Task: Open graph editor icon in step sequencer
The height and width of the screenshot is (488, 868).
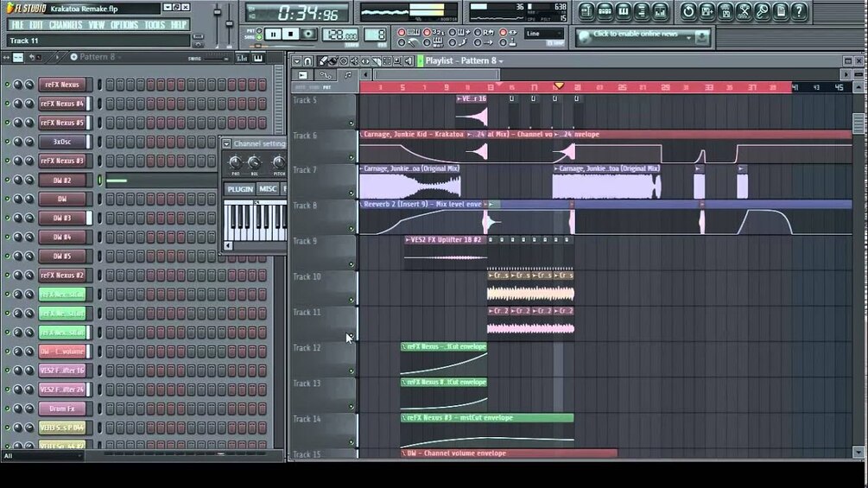Action: click(243, 58)
